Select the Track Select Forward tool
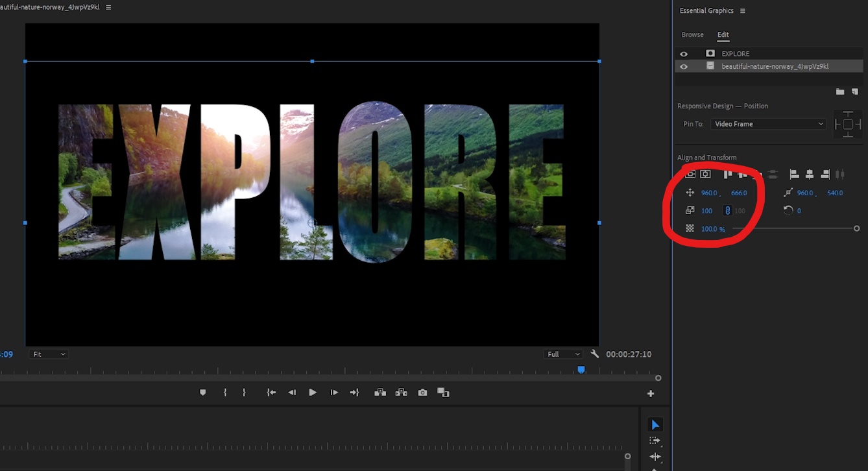This screenshot has height=471, width=868. 655,441
